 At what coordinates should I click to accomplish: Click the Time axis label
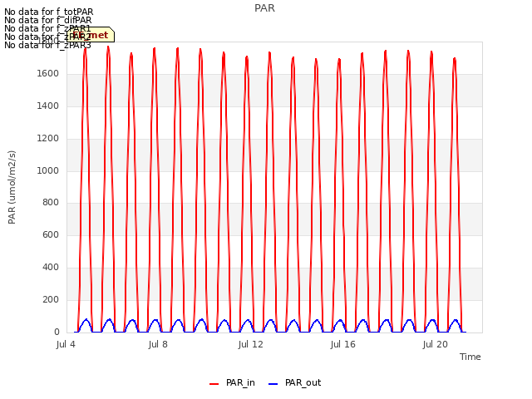[x=470, y=357]
